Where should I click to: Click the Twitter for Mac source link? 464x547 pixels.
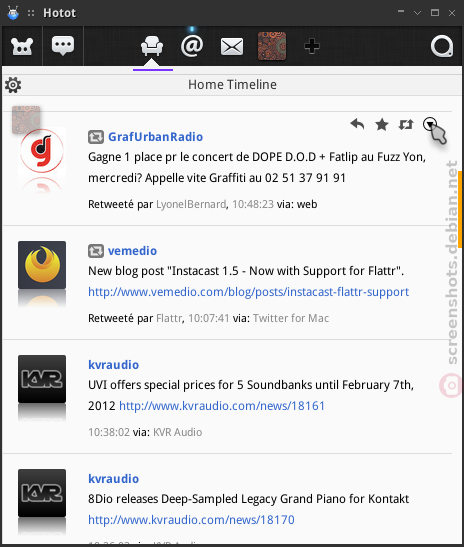[291, 318]
